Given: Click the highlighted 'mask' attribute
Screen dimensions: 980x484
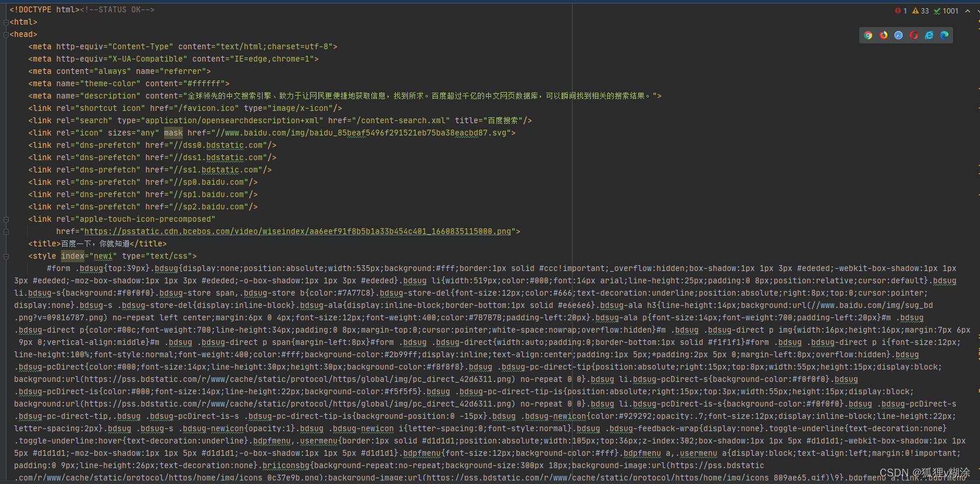Looking at the screenshot, I should click(x=173, y=133).
